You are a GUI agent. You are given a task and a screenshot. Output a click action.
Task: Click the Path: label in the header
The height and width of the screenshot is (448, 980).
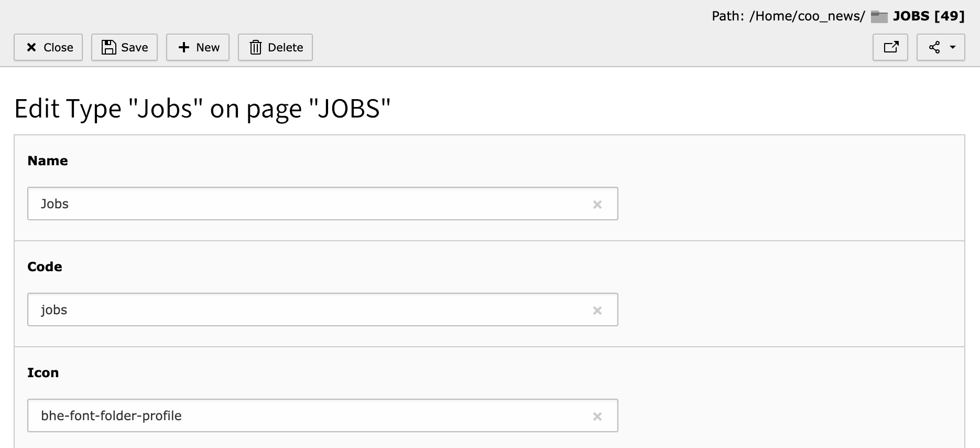pyautogui.click(x=727, y=16)
